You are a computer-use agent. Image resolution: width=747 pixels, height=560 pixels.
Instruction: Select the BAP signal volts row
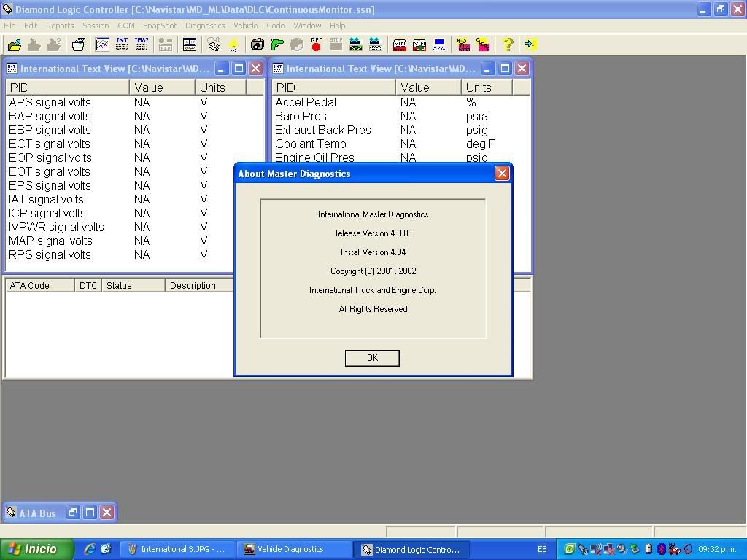[135, 116]
